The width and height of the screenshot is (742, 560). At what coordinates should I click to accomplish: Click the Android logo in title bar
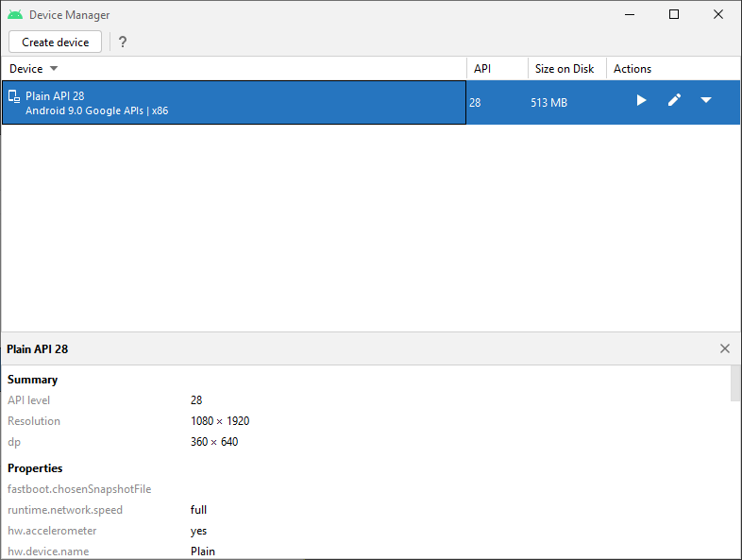click(x=15, y=15)
